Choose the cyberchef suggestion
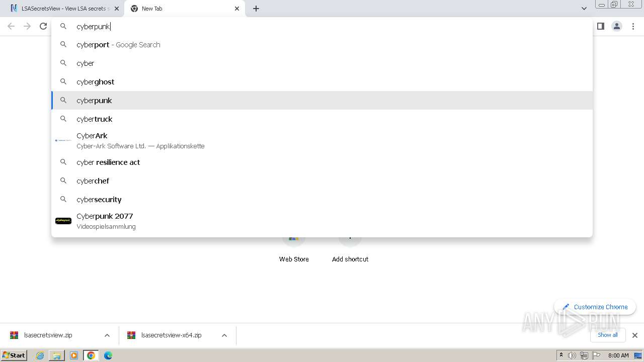The image size is (644, 362). tap(322, 181)
